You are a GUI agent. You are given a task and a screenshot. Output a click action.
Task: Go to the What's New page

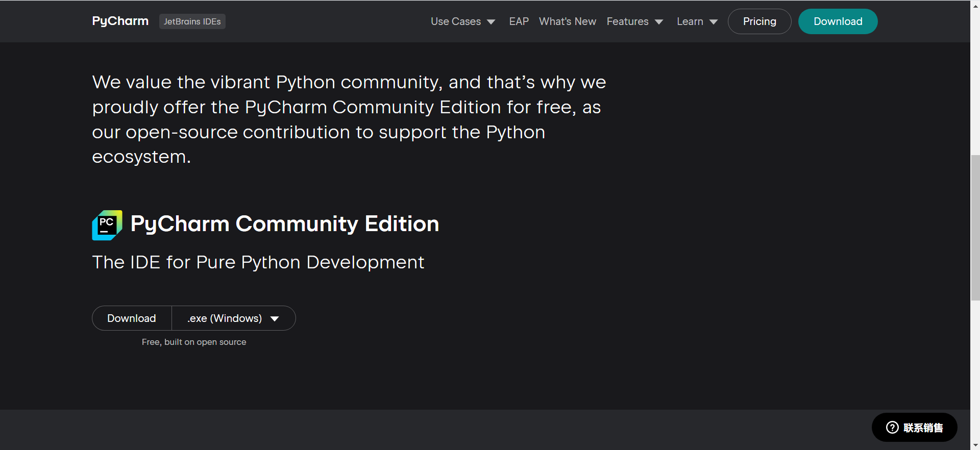pyautogui.click(x=567, y=21)
